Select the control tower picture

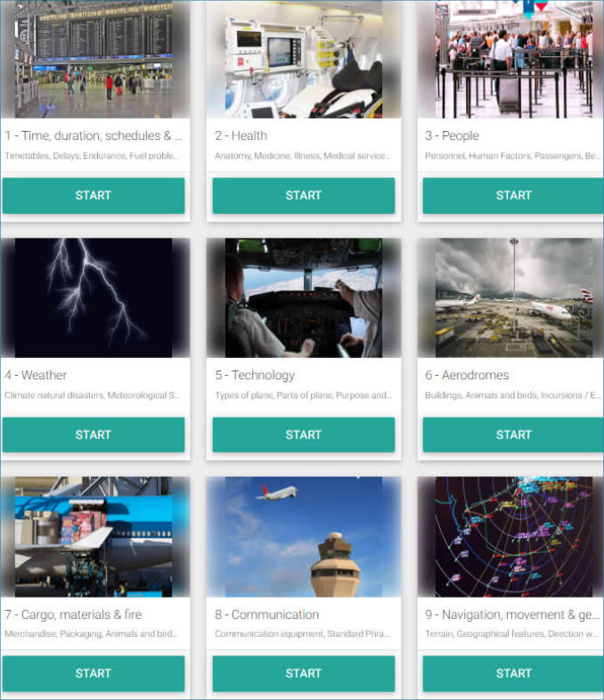click(304, 537)
